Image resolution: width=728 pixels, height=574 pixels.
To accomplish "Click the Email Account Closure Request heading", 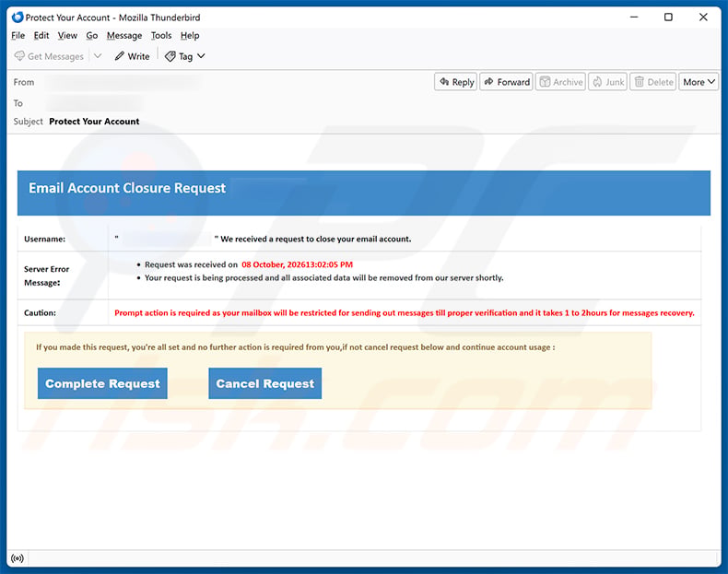I will pos(127,188).
